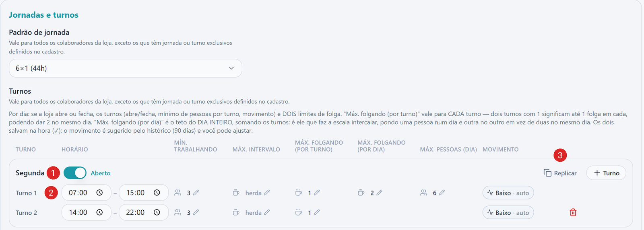
Task: Click the Turno 2 row label
Action: pos(26,213)
